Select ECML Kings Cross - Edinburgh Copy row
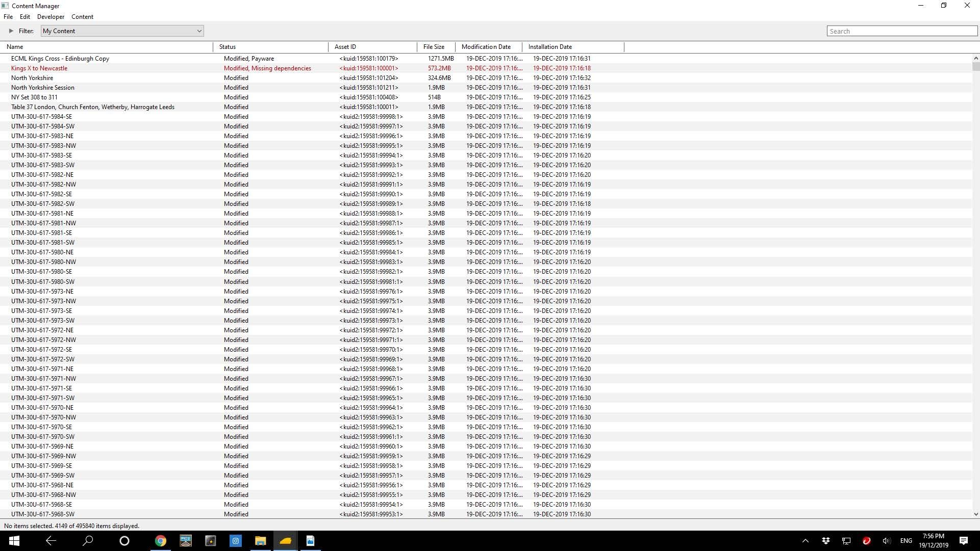The image size is (980, 551). (60, 59)
